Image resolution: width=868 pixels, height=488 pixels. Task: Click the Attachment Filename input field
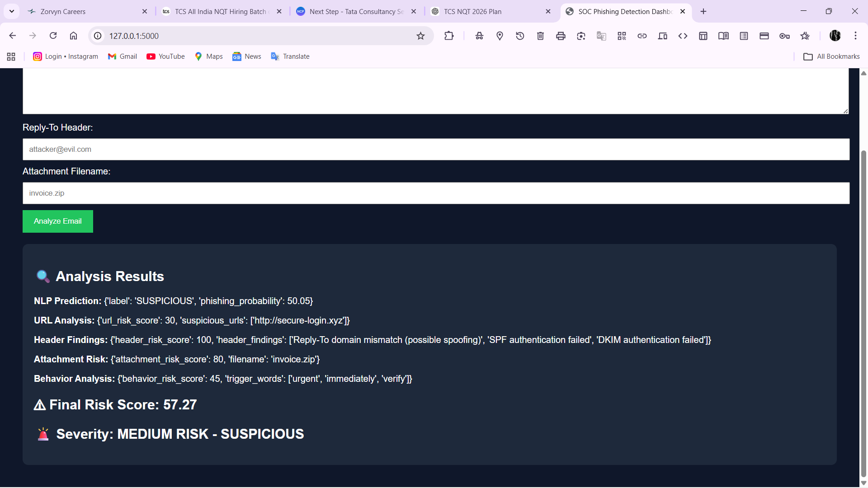(x=436, y=193)
